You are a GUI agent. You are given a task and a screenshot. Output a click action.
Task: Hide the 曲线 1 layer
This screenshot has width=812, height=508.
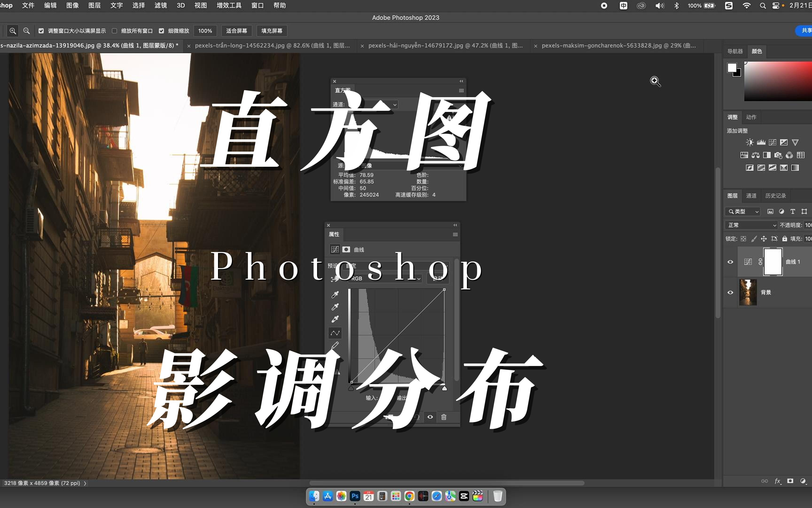730,262
